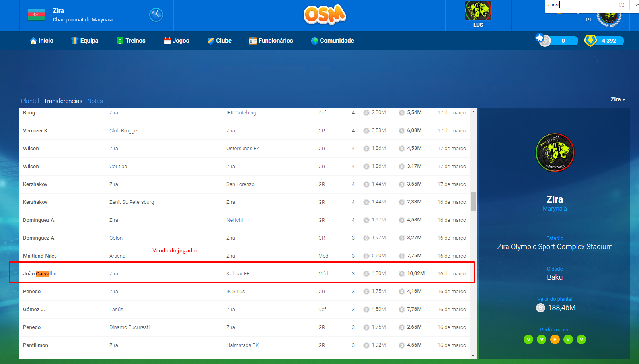Click the Maitland-Niles player name
The height and width of the screenshot is (364, 639).
coord(40,256)
